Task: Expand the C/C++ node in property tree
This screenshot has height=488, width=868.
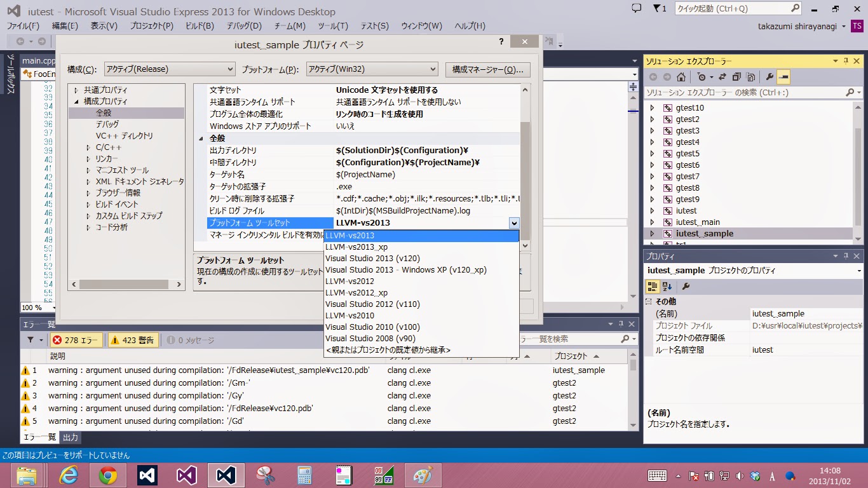Action: [89, 147]
